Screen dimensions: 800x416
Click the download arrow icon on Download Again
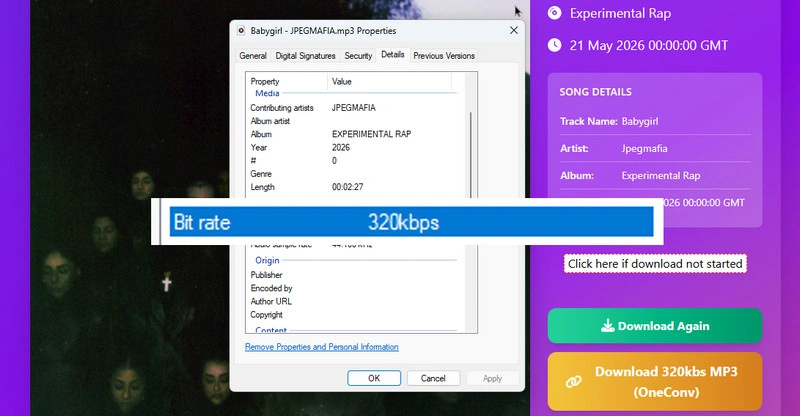point(607,326)
